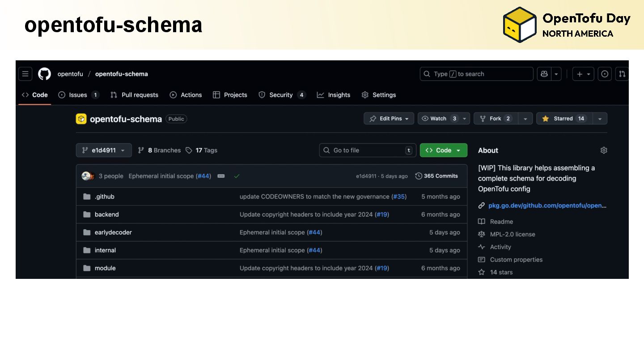Jump to the Readme link
This screenshot has width=644, height=362.
[501, 222]
